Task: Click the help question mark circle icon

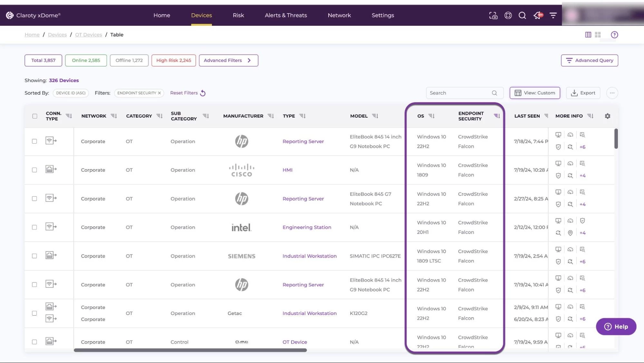Action: tap(614, 34)
